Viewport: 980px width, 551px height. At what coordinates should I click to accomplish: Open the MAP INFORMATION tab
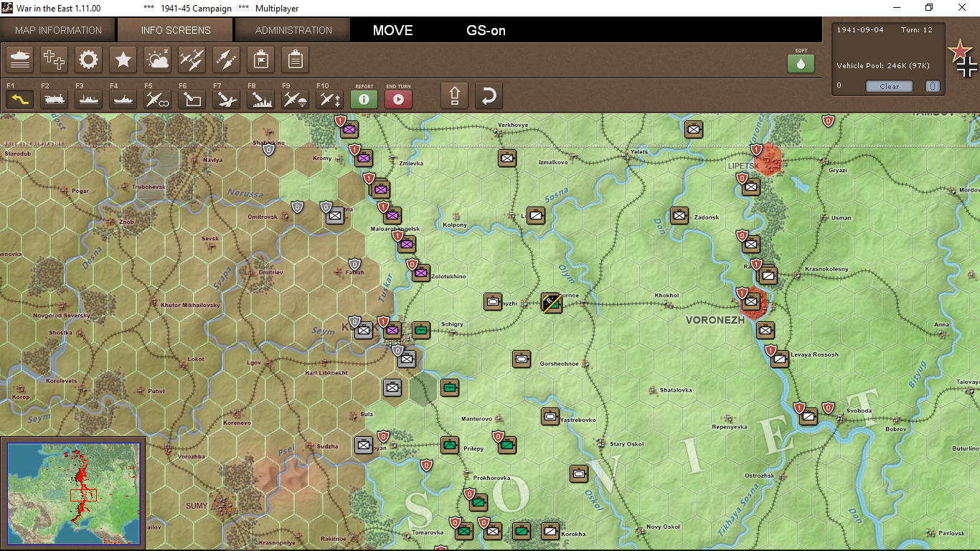coord(58,30)
